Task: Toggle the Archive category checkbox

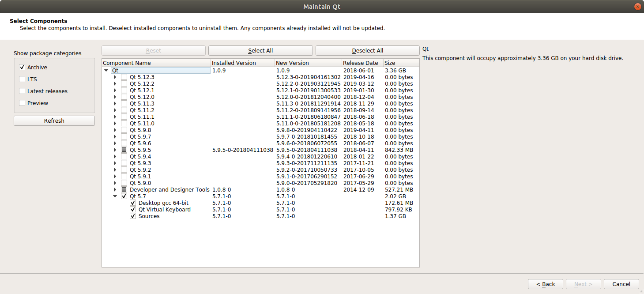Action: (22, 68)
